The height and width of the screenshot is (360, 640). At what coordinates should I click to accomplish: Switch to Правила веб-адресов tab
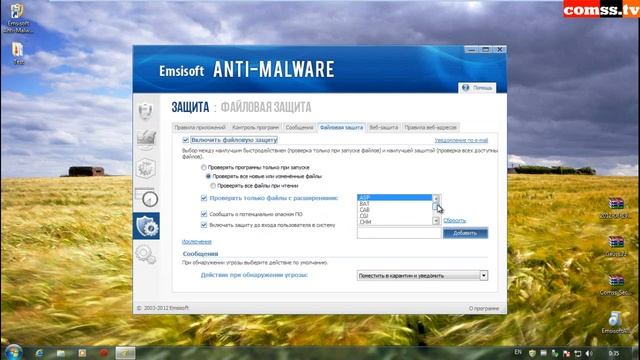431,127
